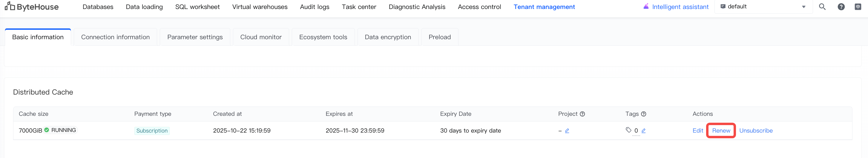Open the Intelligent assistant

[676, 7]
